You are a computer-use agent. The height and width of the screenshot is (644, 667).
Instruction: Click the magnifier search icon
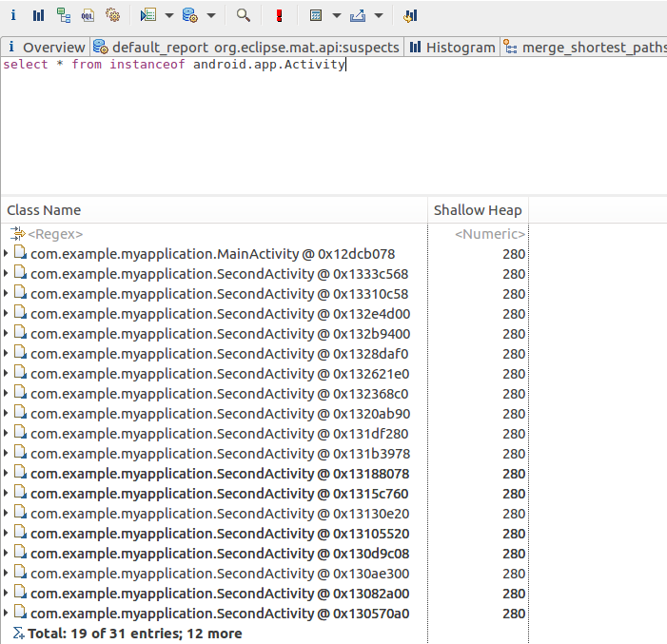point(244,16)
